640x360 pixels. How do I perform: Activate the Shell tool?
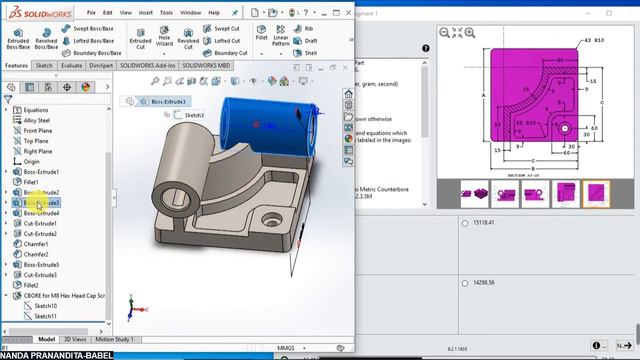click(x=305, y=53)
